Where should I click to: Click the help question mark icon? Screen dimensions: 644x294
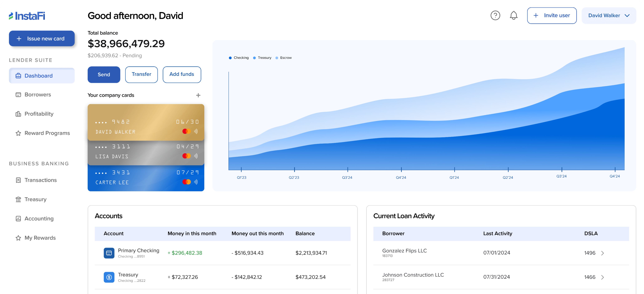[x=495, y=15]
